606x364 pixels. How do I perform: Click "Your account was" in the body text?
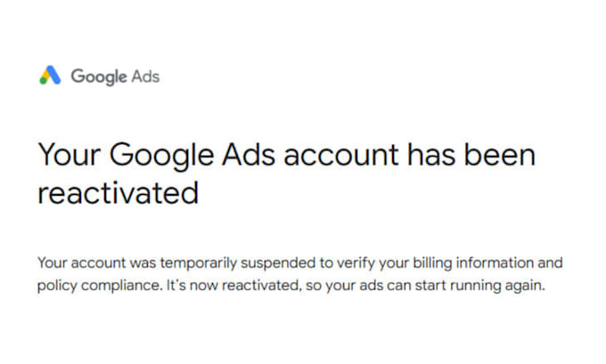pyautogui.click(x=97, y=263)
